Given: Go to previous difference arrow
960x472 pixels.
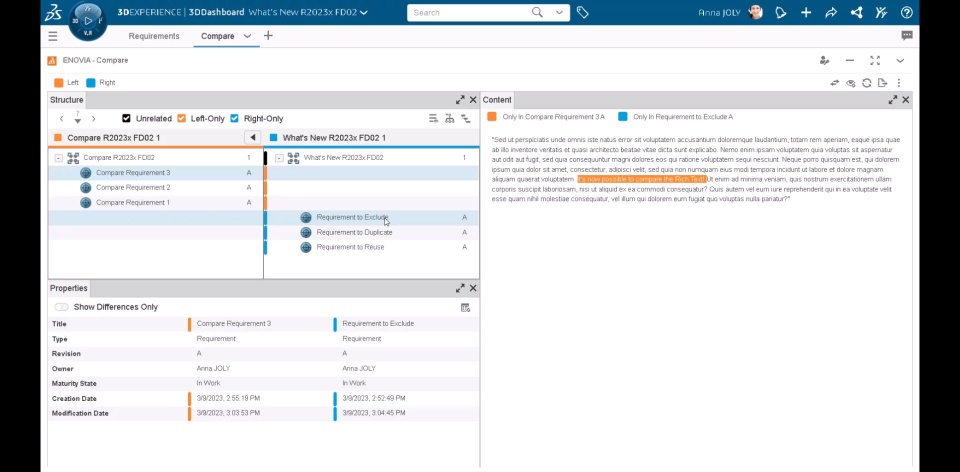Looking at the screenshot, I should [61, 119].
